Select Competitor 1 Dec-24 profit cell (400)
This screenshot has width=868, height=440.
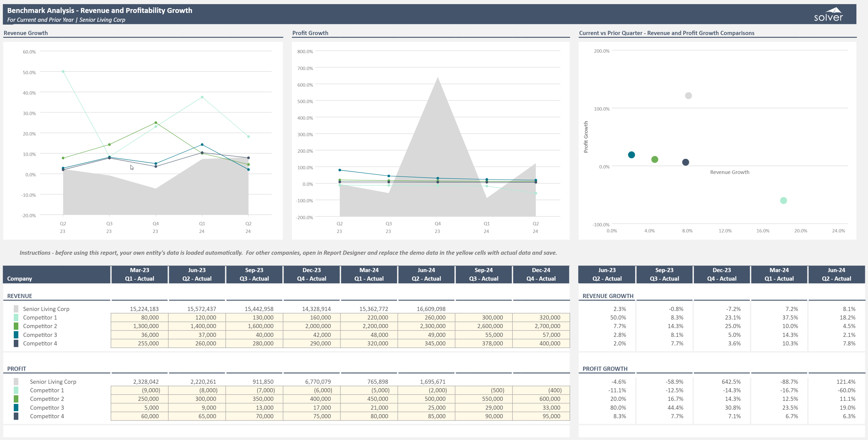click(x=541, y=390)
